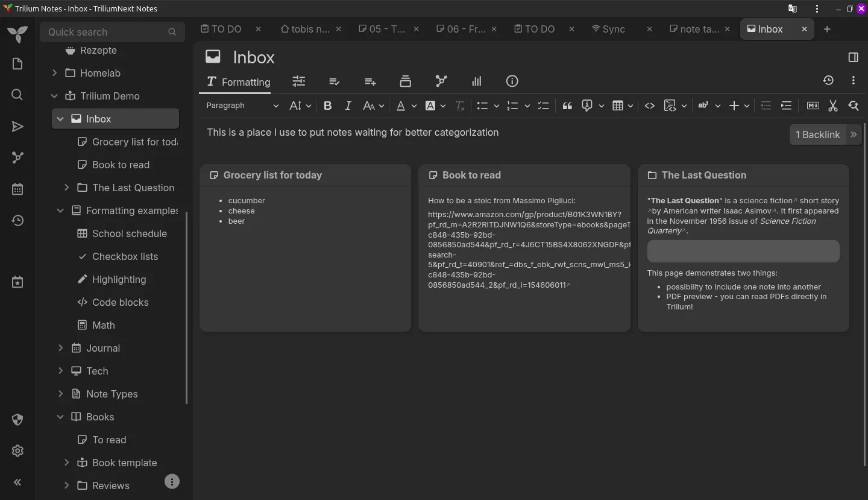Open note info panel

click(x=512, y=81)
